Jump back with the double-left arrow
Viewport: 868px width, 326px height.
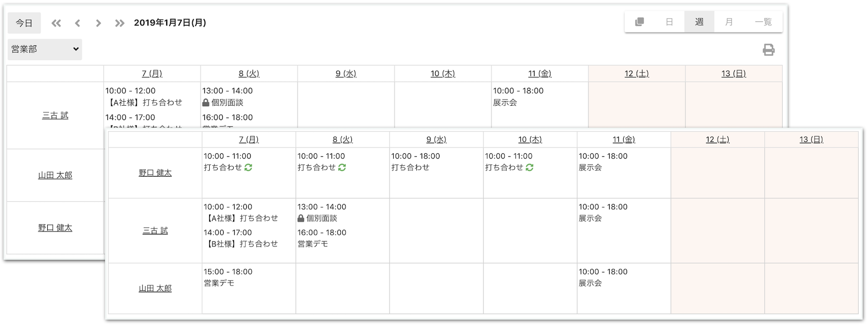[56, 23]
